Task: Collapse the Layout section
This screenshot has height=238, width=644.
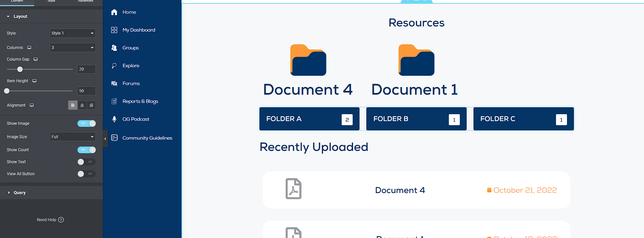Action: pos(51,16)
